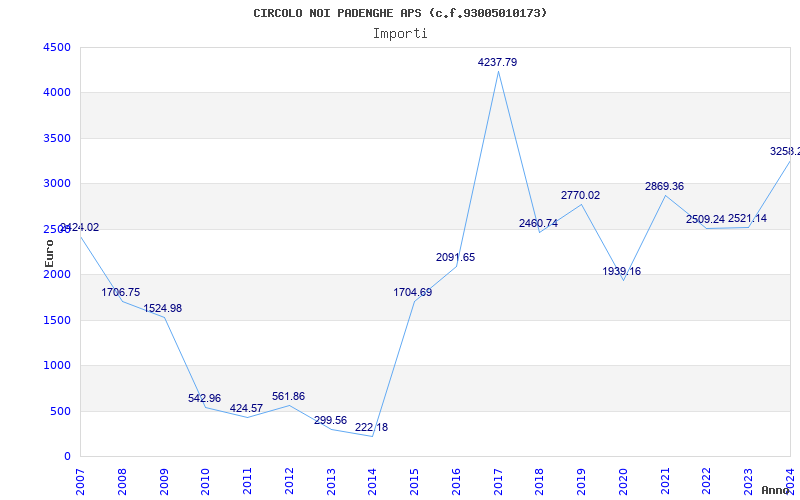
Task: Click the 3000 y-axis tick label
Action: pos(57,184)
